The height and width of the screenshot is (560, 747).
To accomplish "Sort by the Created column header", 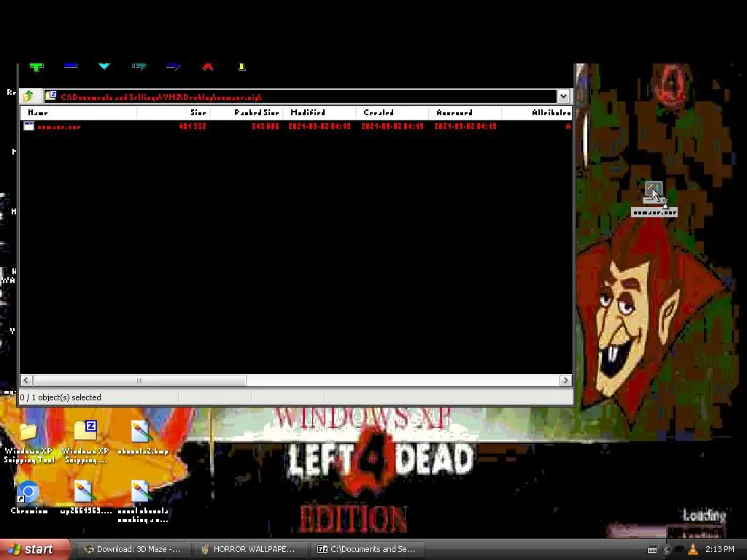I will click(x=392, y=113).
